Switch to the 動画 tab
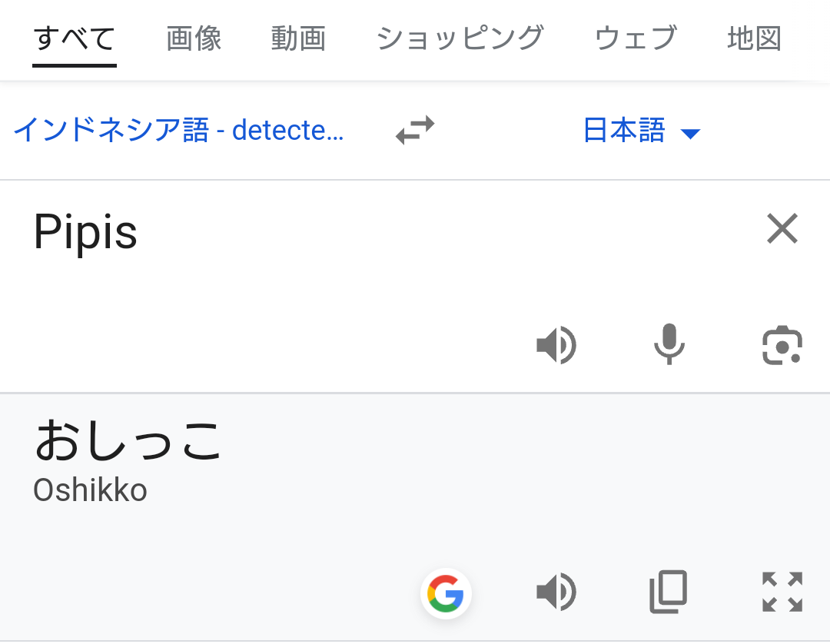Screen dimensions: 830x644 (x=298, y=38)
